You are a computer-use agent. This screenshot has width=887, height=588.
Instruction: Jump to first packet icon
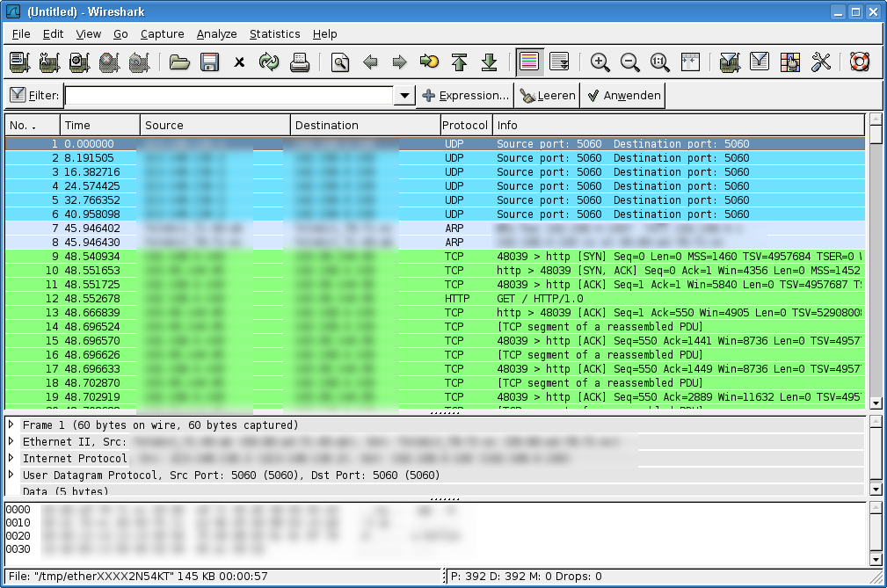click(x=460, y=62)
